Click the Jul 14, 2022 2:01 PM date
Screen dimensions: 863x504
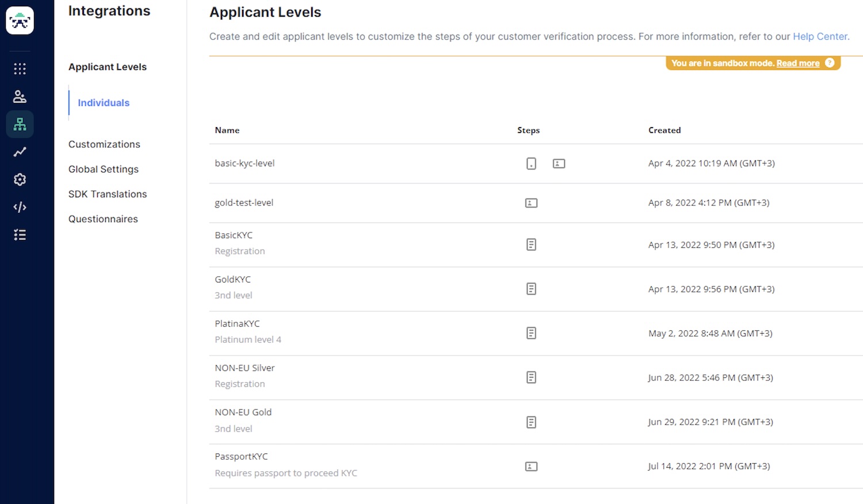(709, 467)
